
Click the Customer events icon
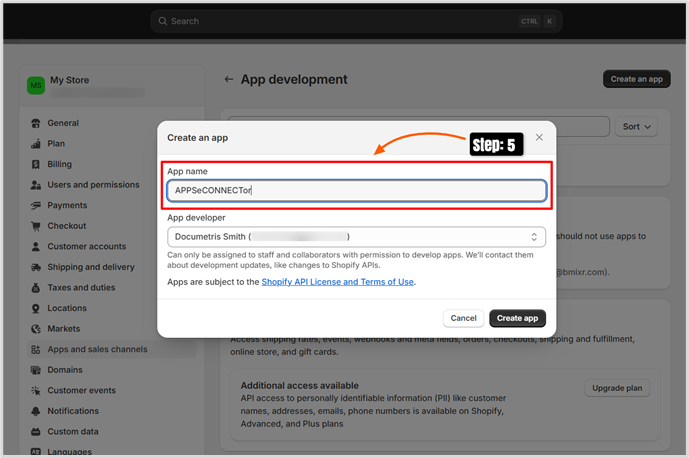click(x=36, y=391)
